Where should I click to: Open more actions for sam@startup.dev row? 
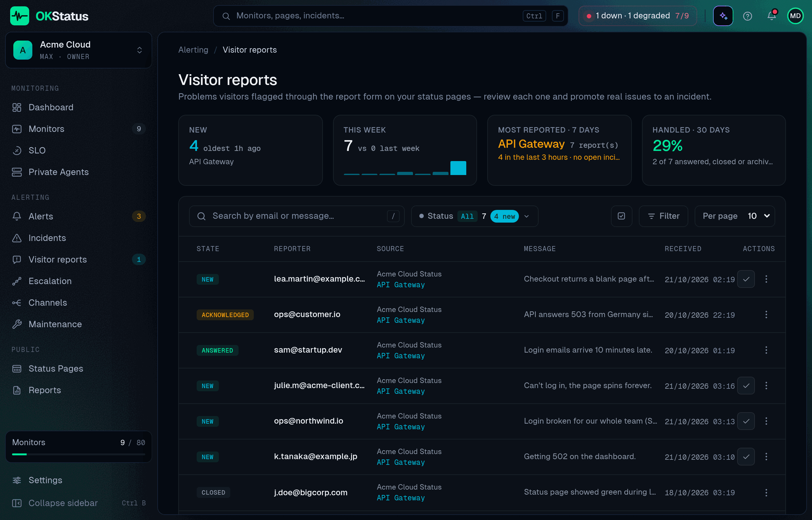tap(766, 350)
